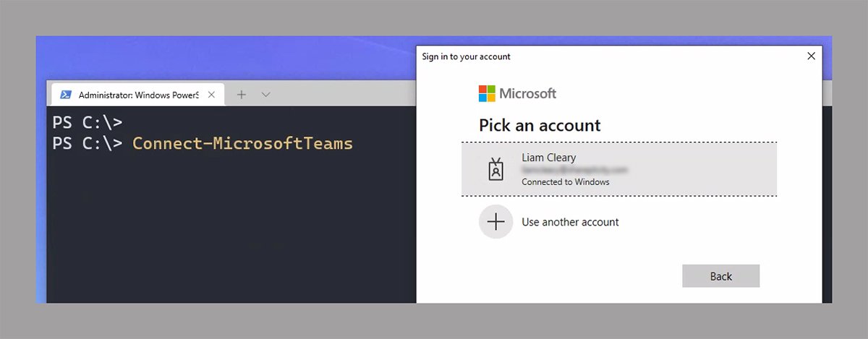Click the plus icon for another account
Image resolution: width=868 pixels, height=339 pixels.
click(495, 222)
